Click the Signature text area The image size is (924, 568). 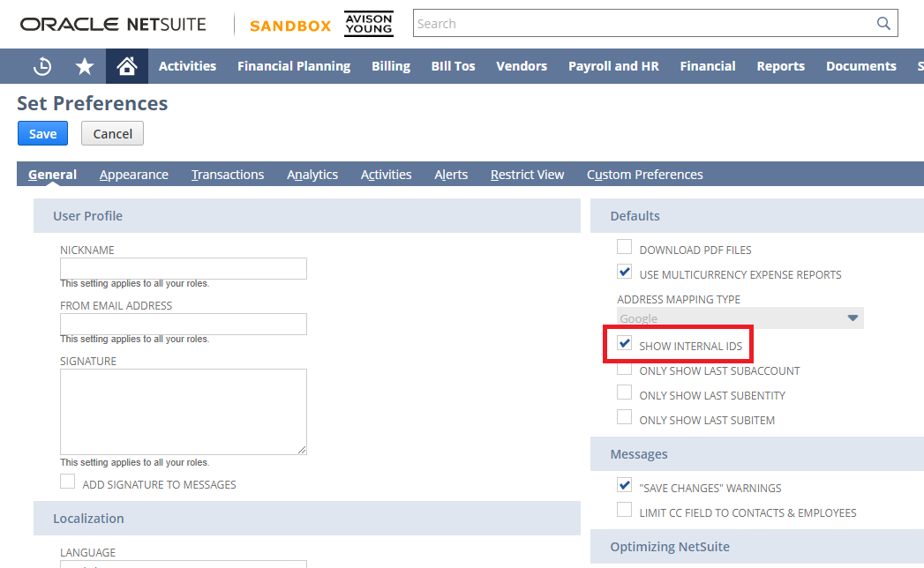coord(184,411)
